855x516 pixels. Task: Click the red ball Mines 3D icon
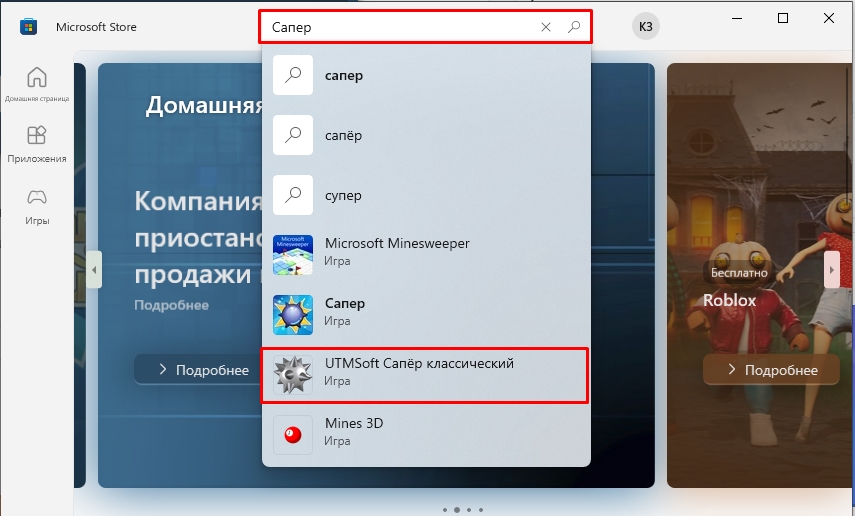(x=293, y=435)
